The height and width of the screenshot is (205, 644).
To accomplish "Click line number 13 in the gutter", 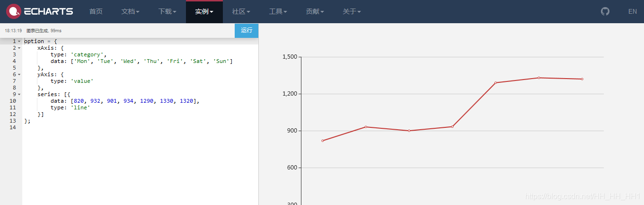I will pyautogui.click(x=13, y=121).
